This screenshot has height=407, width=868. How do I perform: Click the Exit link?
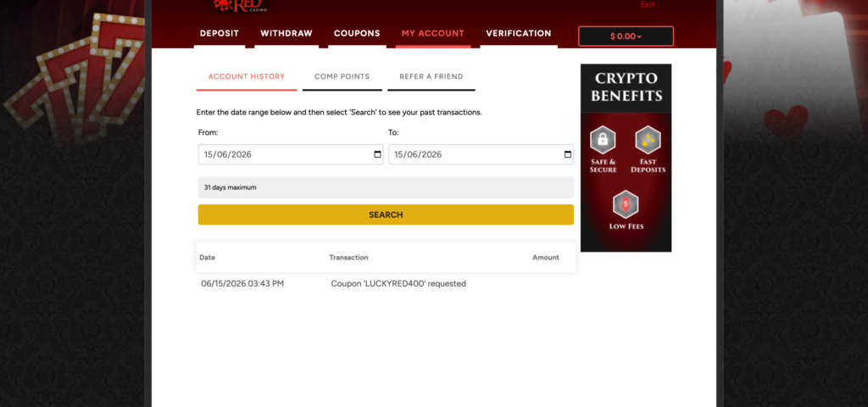tap(647, 4)
